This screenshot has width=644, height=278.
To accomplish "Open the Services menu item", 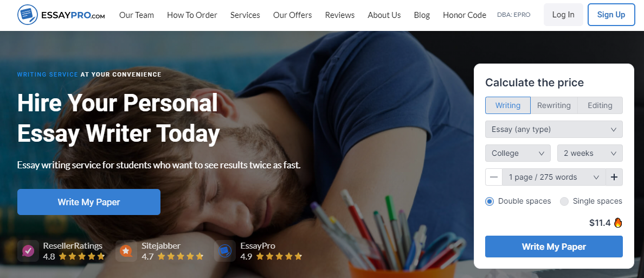I will [x=245, y=15].
